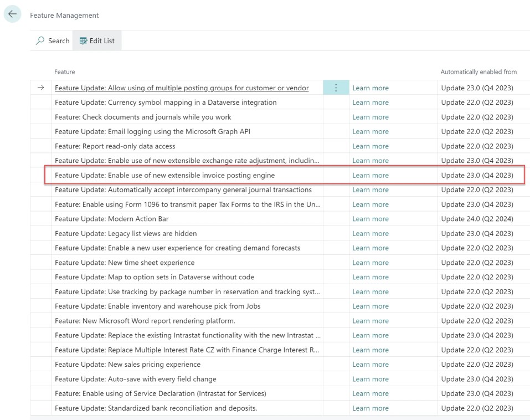Select 'Replace Multiple Interest Rate CZ' row
Image resolution: width=530 pixels, height=420 pixels.
click(187, 350)
